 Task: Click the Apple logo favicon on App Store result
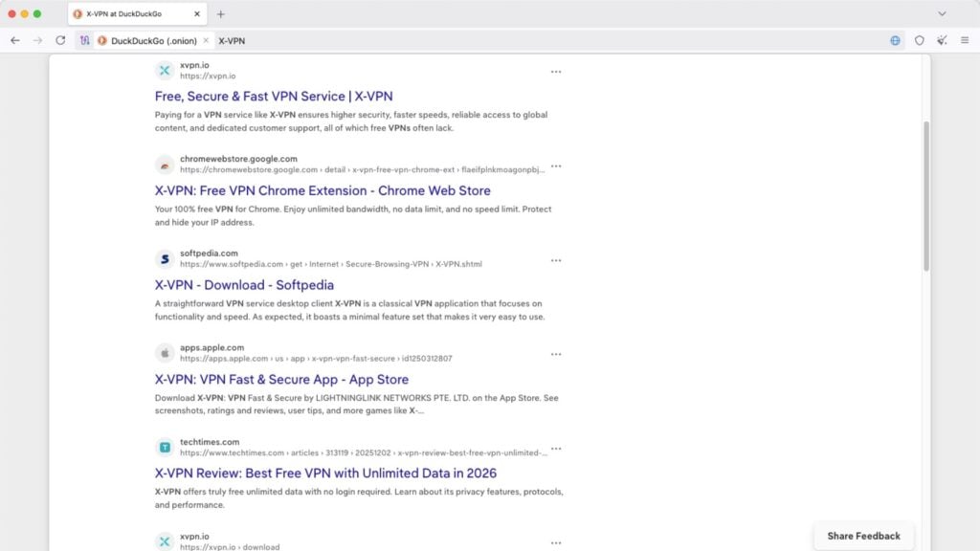[x=164, y=353]
